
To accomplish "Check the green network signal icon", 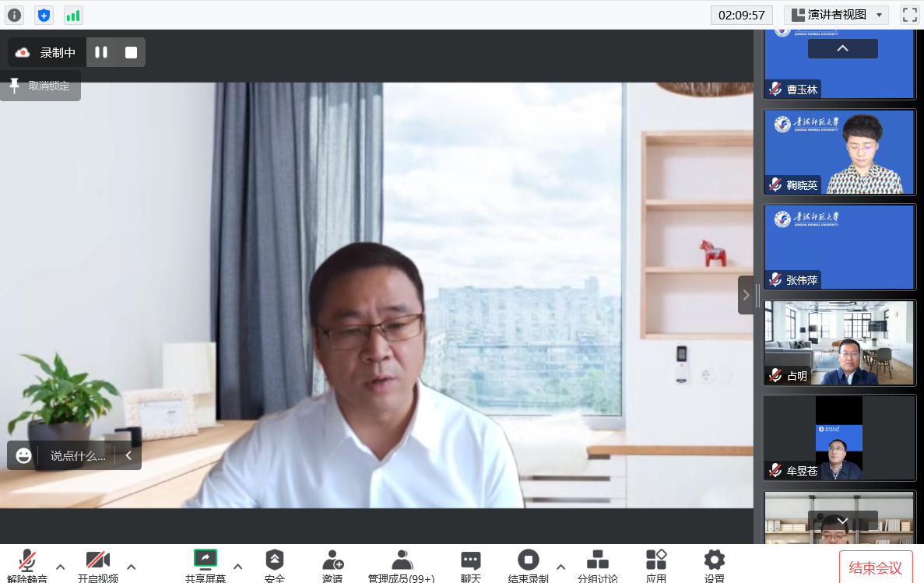I will pyautogui.click(x=73, y=15).
